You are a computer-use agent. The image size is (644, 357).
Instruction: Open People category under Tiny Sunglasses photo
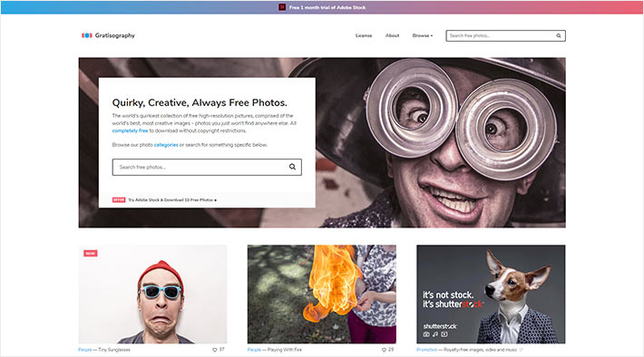[x=85, y=350]
